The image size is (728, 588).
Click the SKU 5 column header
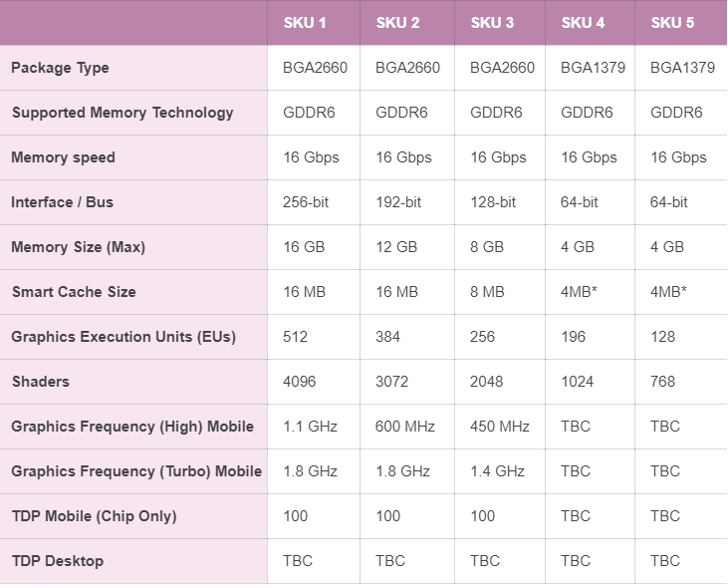pos(672,23)
